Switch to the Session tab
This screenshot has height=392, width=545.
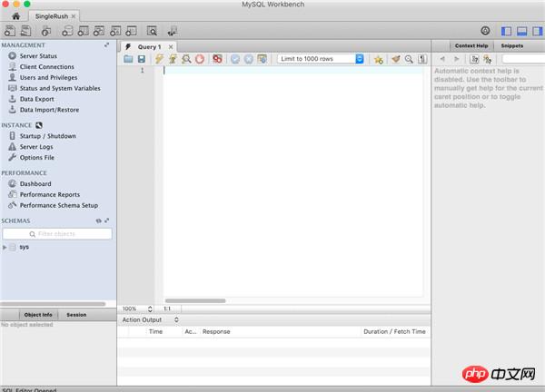tap(76, 315)
